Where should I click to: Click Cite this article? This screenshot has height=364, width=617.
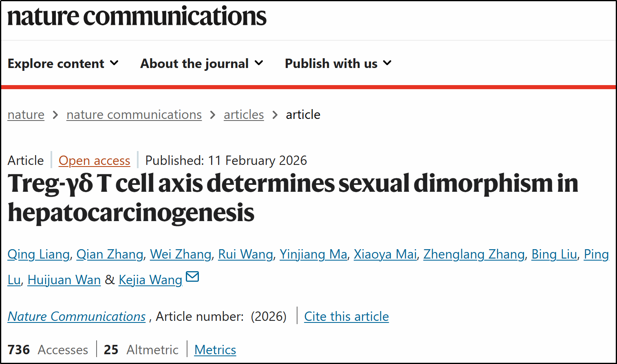pyautogui.click(x=346, y=317)
